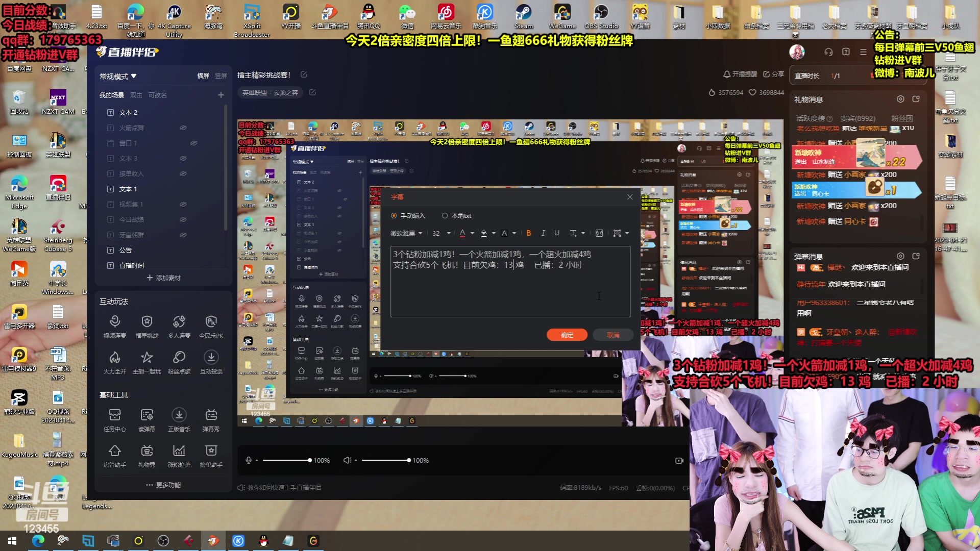Open the 礼物秀 gift show tool

[147, 456]
